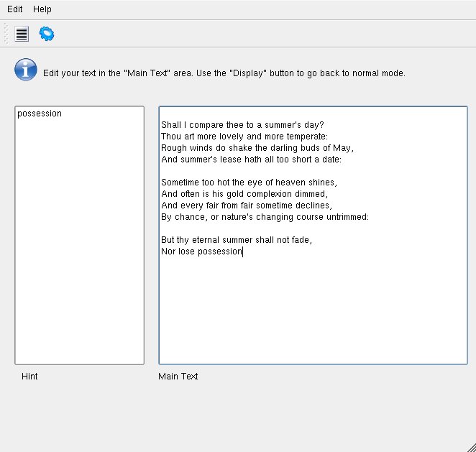Click the line 'Shall I compare thee to a summer's day?'

tap(242, 125)
